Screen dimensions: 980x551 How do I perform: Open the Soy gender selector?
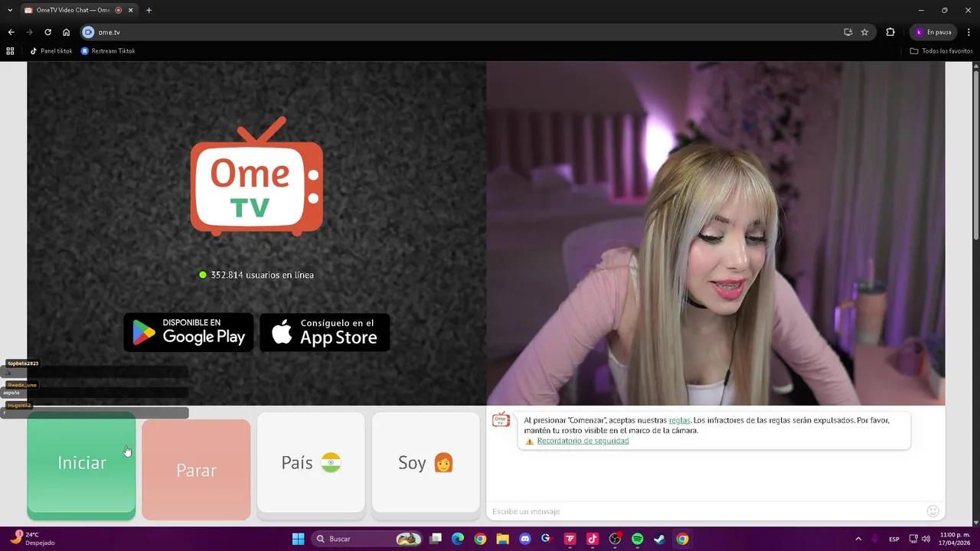tap(426, 462)
